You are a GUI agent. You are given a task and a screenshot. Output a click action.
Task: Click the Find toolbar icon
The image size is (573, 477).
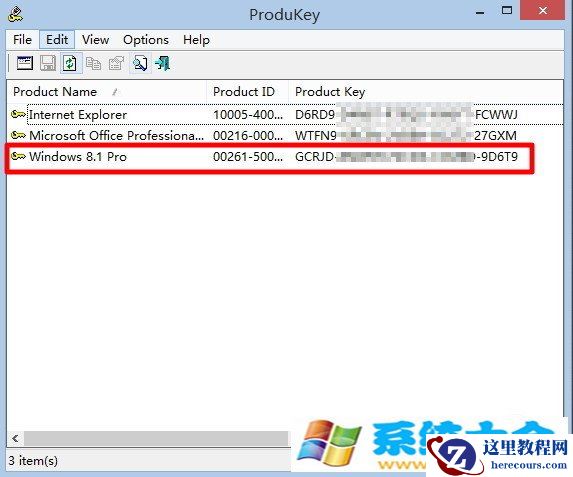(x=140, y=63)
